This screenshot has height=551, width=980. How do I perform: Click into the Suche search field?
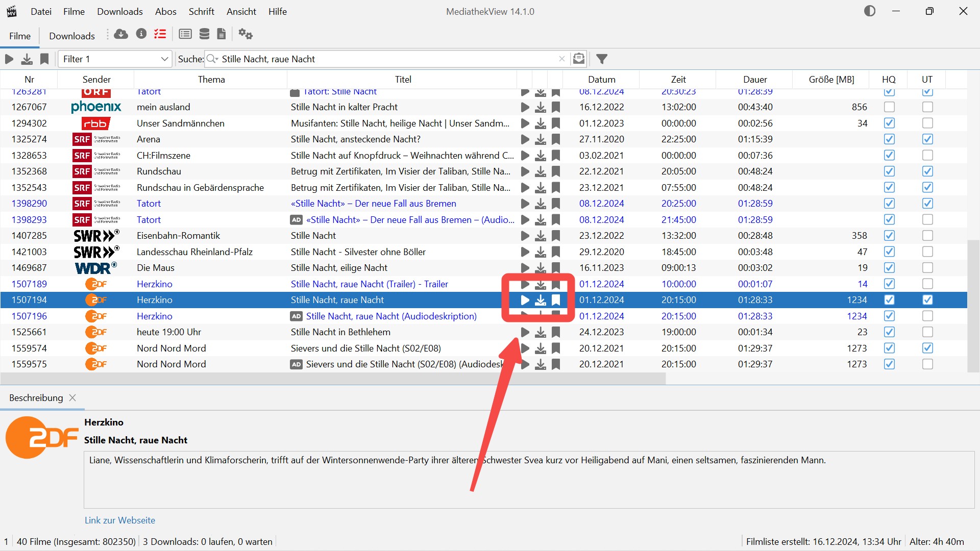point(388,59)
